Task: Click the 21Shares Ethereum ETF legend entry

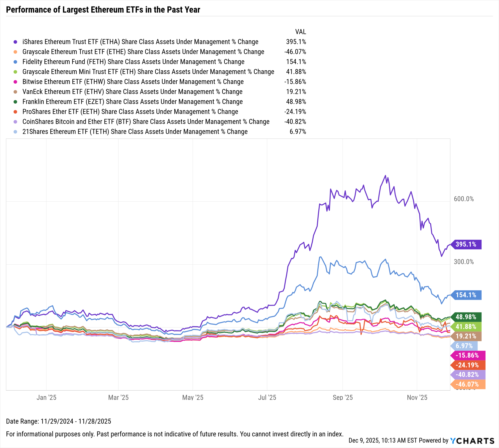Action: [x=135, y=132]
